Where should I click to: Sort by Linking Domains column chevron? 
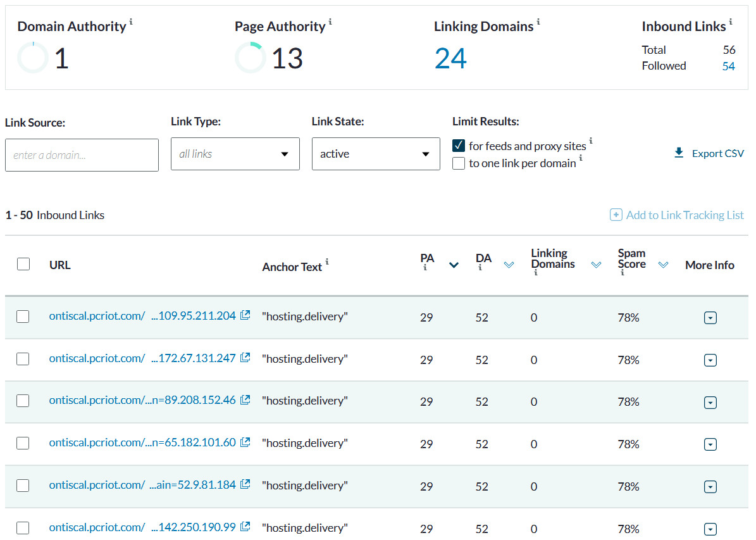[x=597, y=265]
